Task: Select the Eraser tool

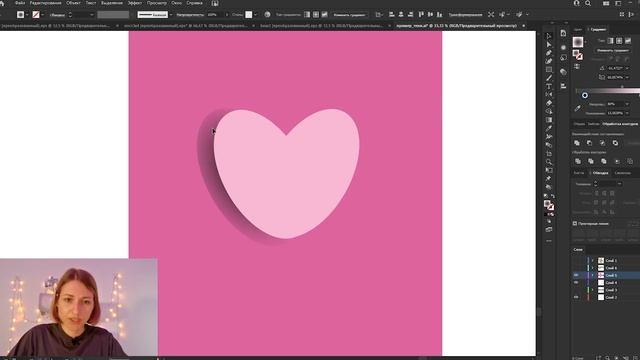Action: [x=549, y=103]
